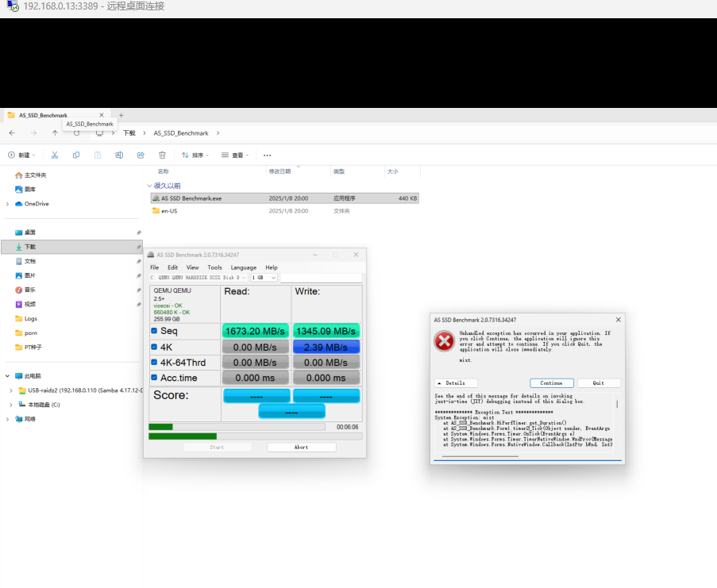Expand the USB-raidz2 tree node
This screenshot has height=588, width=717.
[11, 390]
